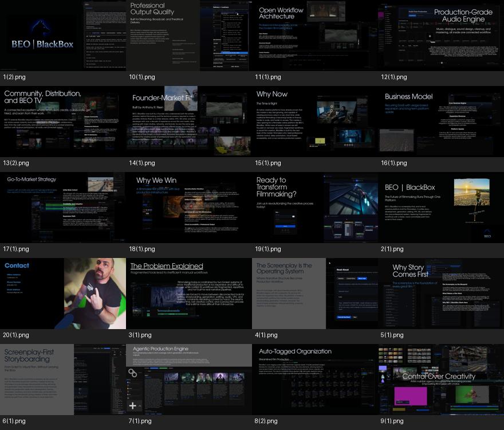Select the Founder-Market Fit slide thumbnail
The width and height of the screenshot is (504, 430).
point(189,122)
